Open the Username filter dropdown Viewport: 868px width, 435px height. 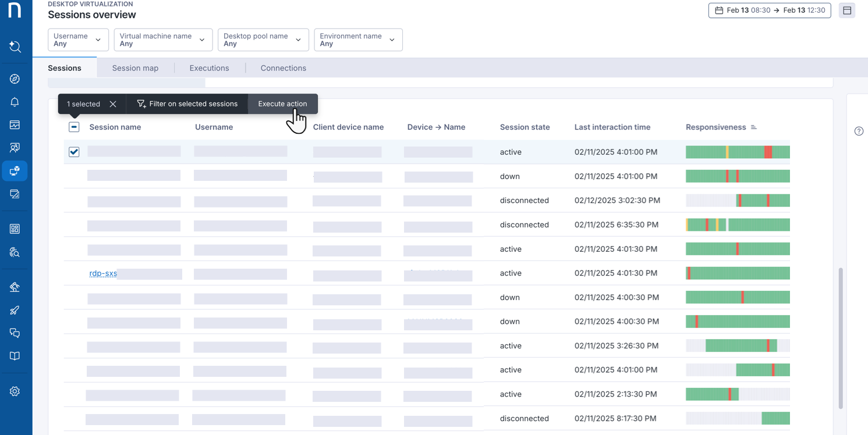click(x=78, y=40)
